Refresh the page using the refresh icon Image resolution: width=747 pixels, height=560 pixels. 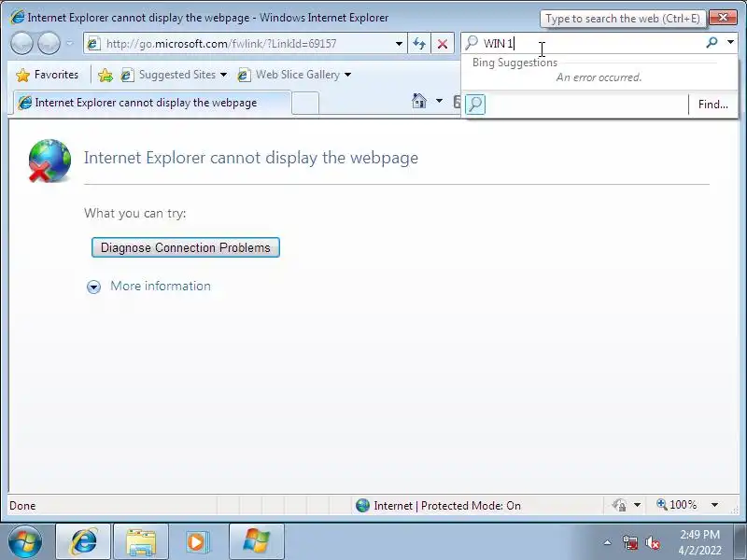click(x=419, y=44)
